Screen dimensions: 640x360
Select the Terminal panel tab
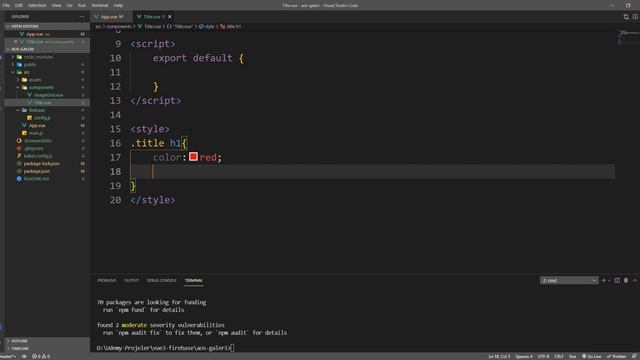(x=193, y=280)
